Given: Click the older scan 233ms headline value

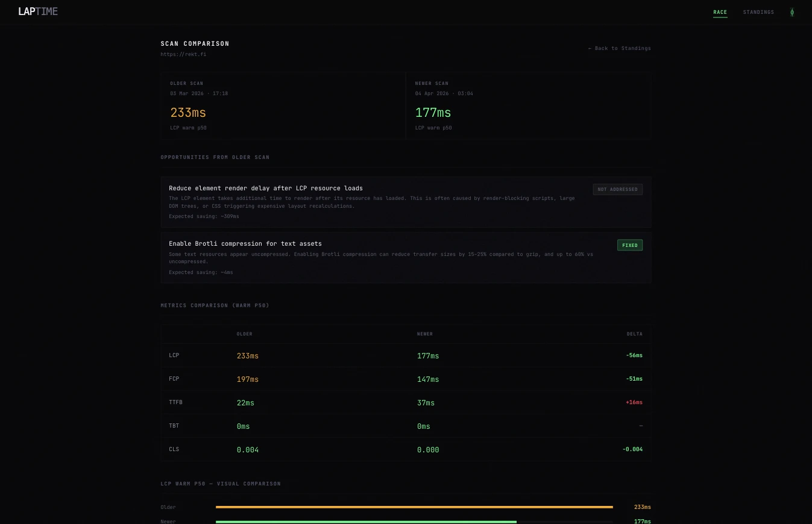Looking at the screenshot, I should pos(188,113).
